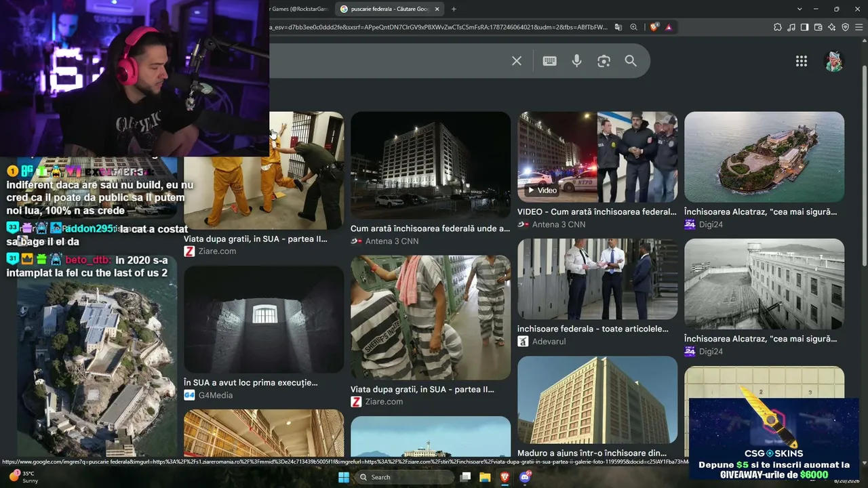
Task: Start voice search with the microphone icon
Action: 576,61
